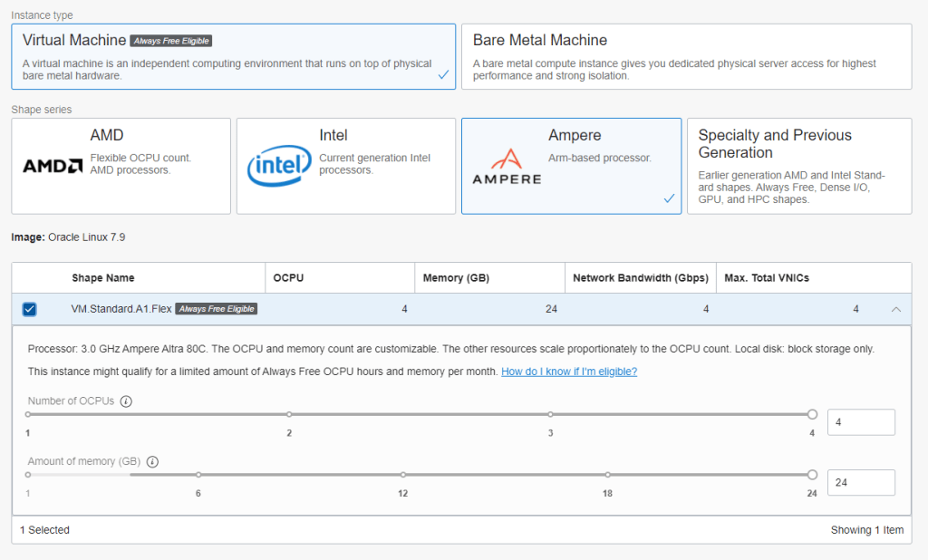The width and height of the screenshot is (928, 560).
Task: Choose the Intel shape series card
Action: point(345,166)
